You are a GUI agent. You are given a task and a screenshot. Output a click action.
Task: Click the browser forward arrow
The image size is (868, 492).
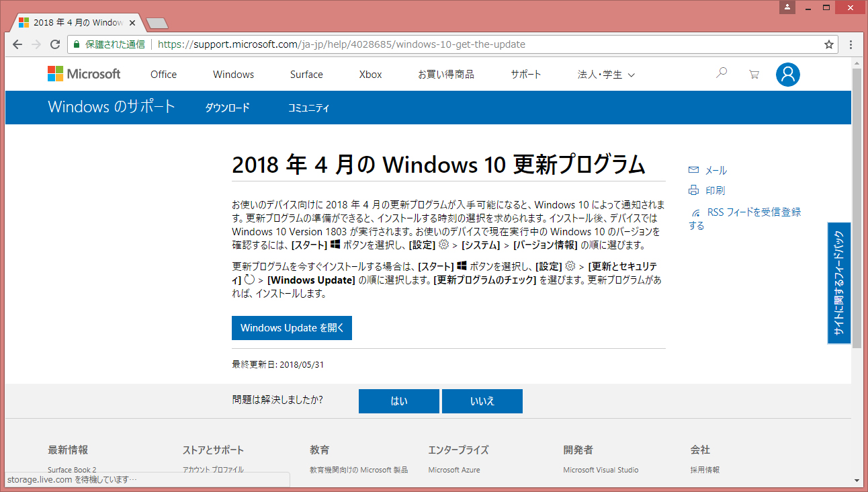[x=36, y=44]
